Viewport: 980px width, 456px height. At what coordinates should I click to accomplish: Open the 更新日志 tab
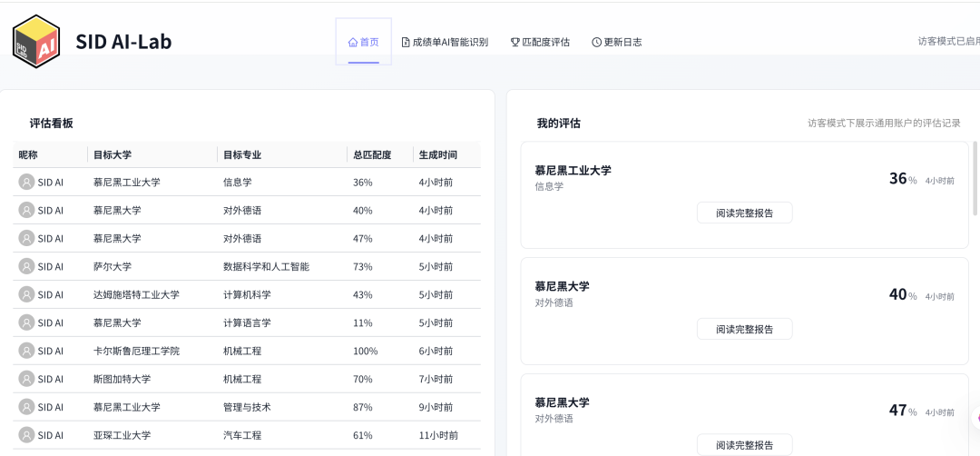click(616, 43)
